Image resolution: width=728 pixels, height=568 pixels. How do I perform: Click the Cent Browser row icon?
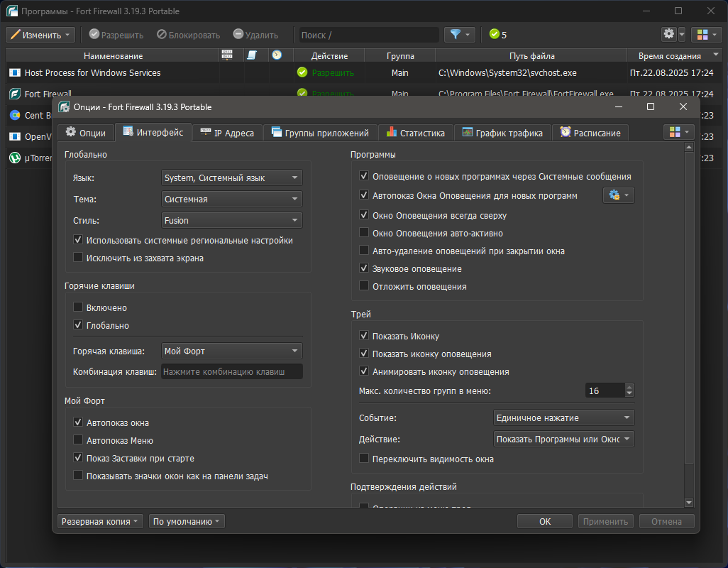(15, 115)
